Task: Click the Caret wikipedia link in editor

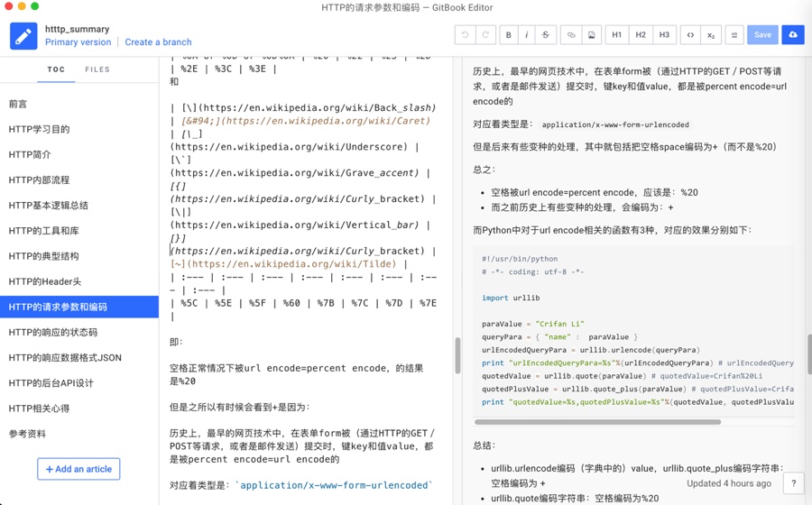Action: coord(306,121)
